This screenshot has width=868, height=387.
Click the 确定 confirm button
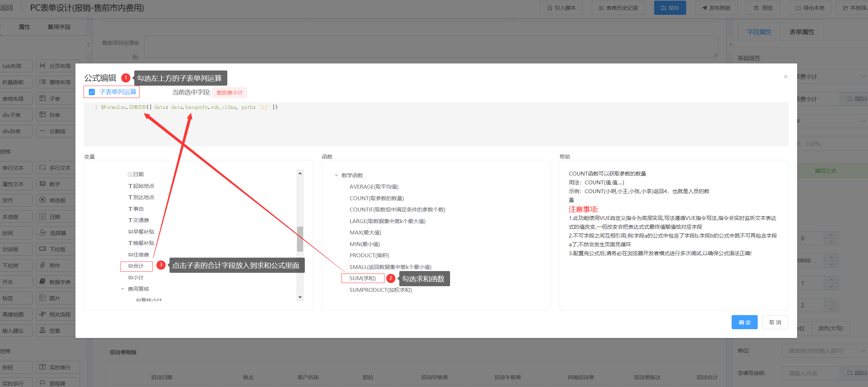tap(744, 322)
